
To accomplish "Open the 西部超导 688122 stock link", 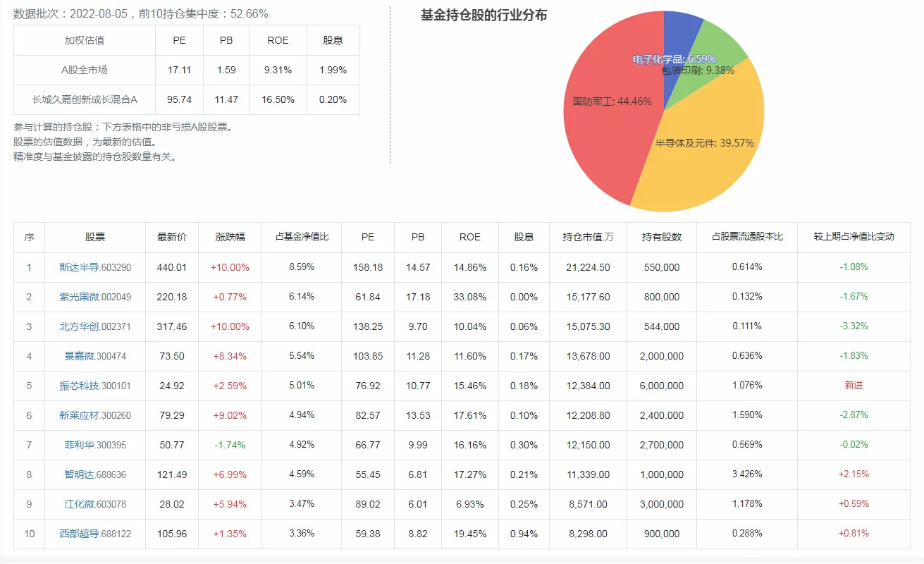I will 95,534.
